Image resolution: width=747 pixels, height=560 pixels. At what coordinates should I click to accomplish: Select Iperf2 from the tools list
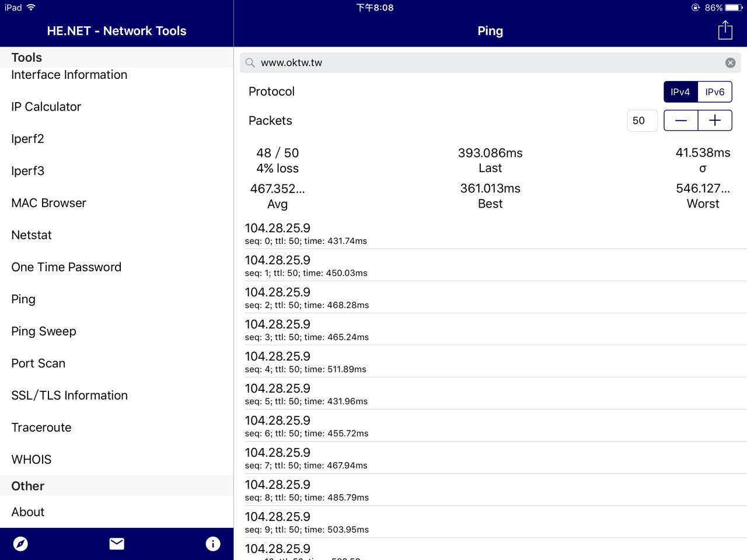tap(117, 139)
